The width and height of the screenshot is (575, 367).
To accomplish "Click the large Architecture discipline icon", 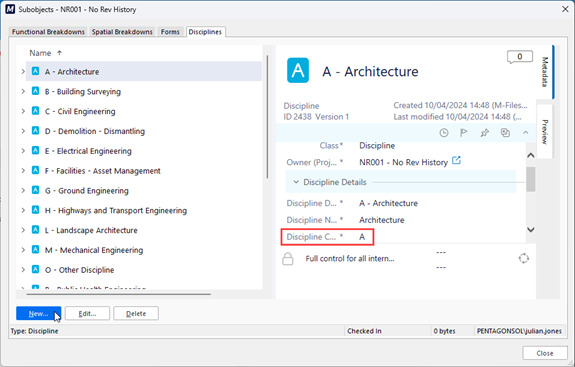I will [298, 70].
